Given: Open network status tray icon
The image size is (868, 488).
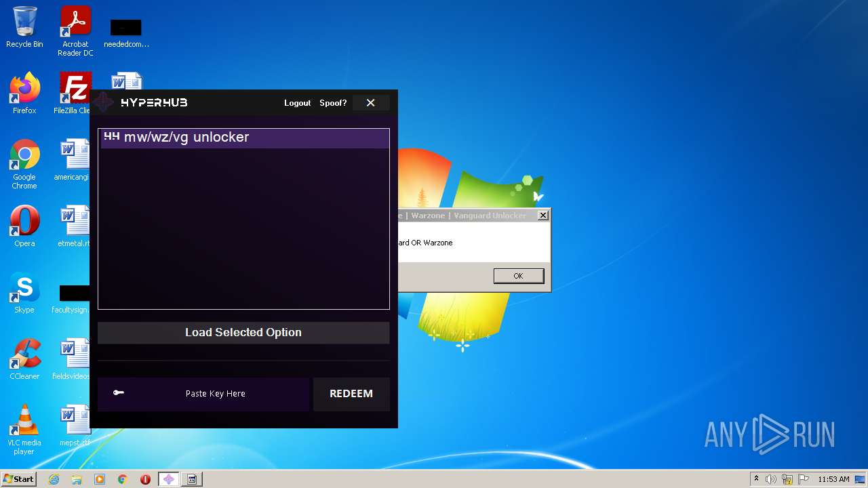Looking at the screenshot, I should click(x=787, y=479).
